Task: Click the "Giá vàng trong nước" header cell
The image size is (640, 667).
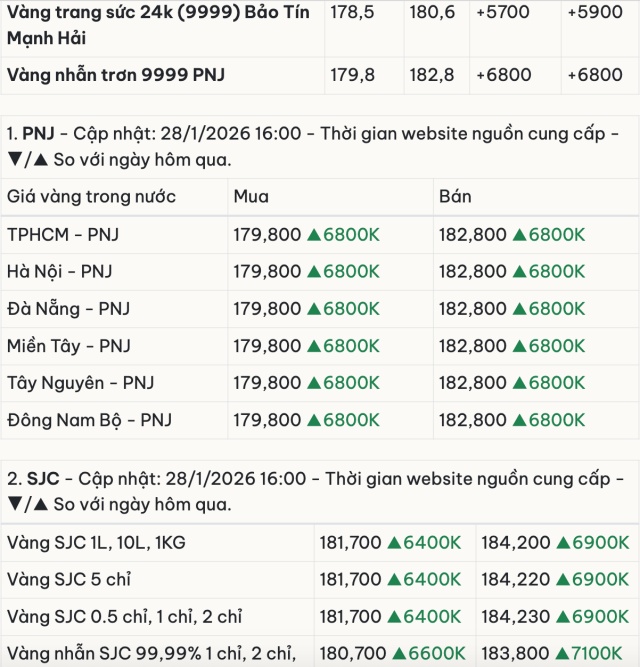Action: pos(91,197)
